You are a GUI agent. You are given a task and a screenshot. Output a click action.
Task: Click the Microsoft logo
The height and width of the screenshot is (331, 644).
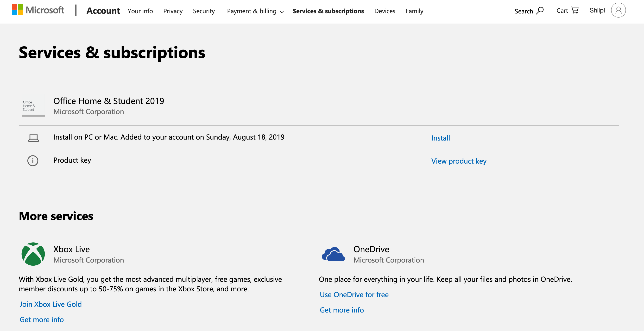(x=38, y=10)
